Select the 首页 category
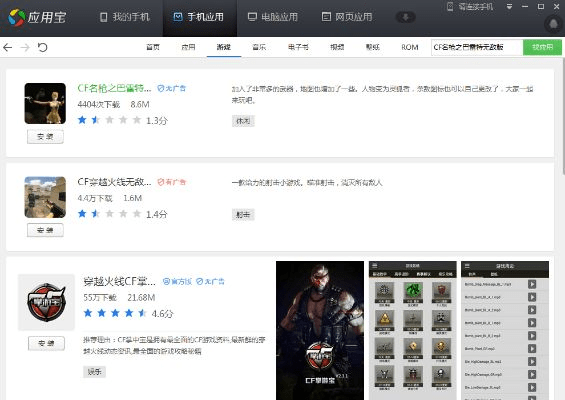The width and height of the screenshot is (565, 400). point(153,47)
